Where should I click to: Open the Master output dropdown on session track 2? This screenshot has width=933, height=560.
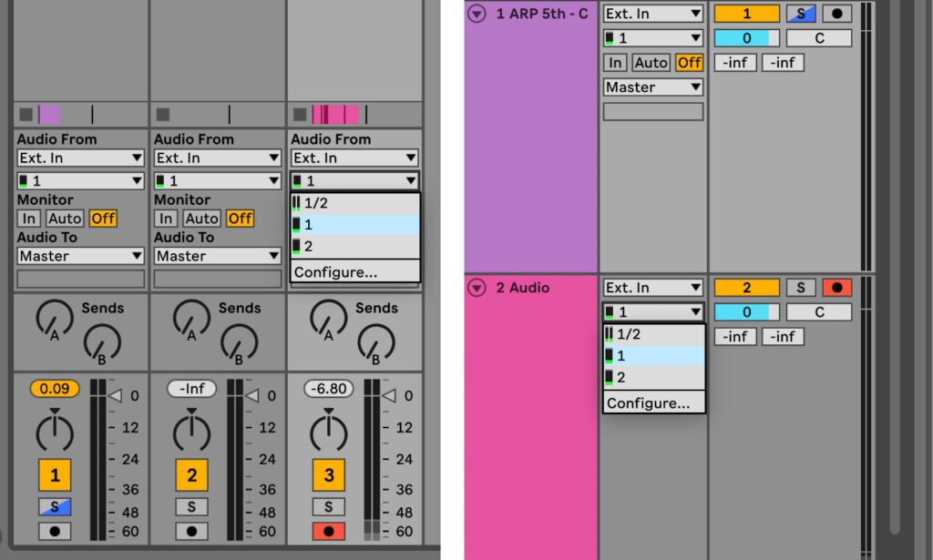(217, 256)
